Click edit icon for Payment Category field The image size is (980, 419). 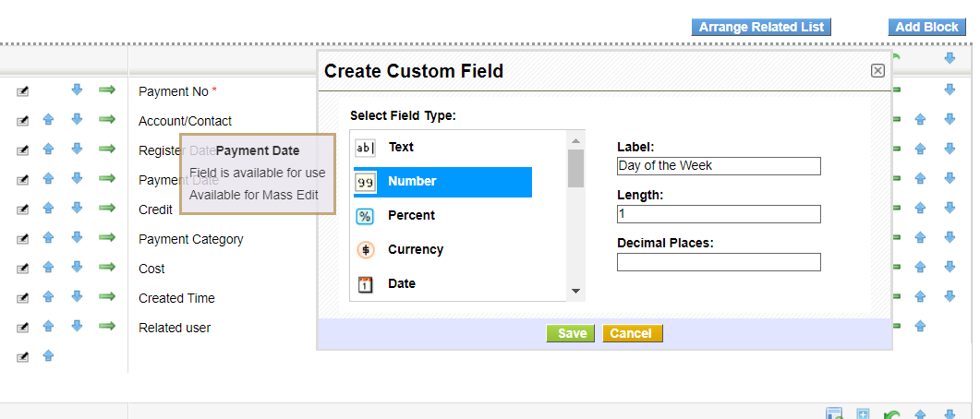tap(23, 239)
